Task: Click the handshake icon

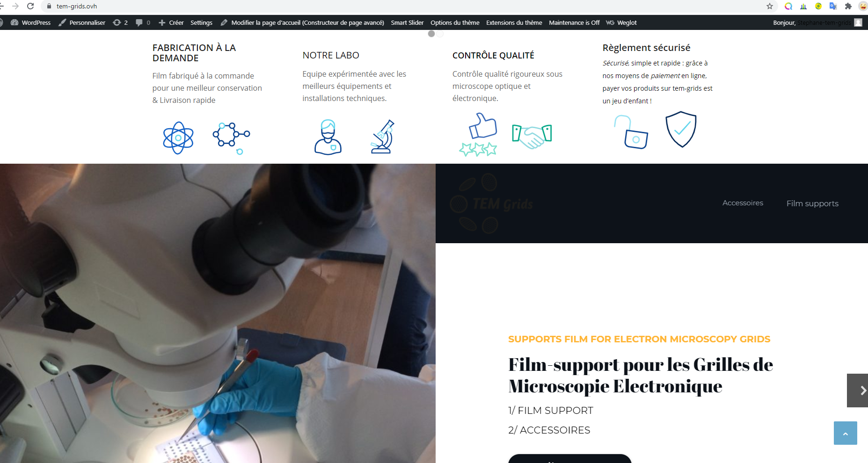Action: tap(532, 136)
